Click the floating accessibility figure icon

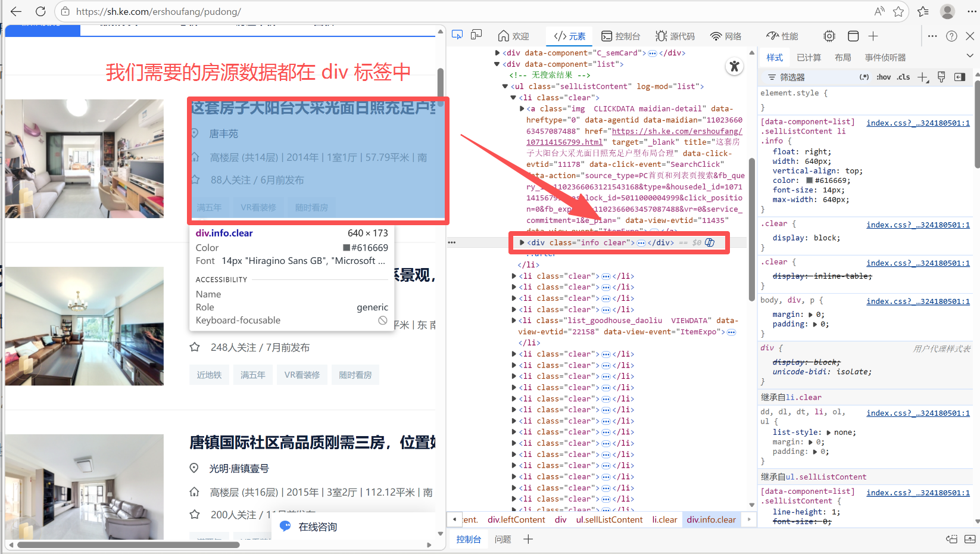735,67
